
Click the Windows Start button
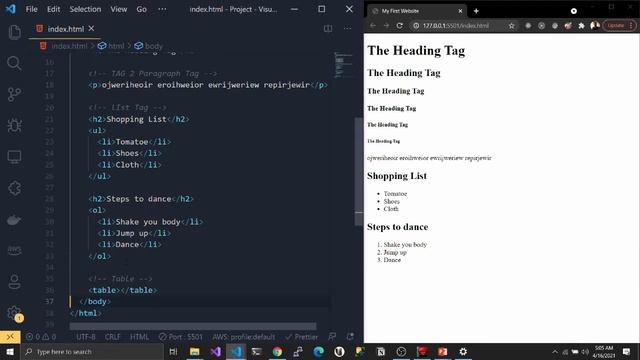pyautogui.click(x=10, y=351)
